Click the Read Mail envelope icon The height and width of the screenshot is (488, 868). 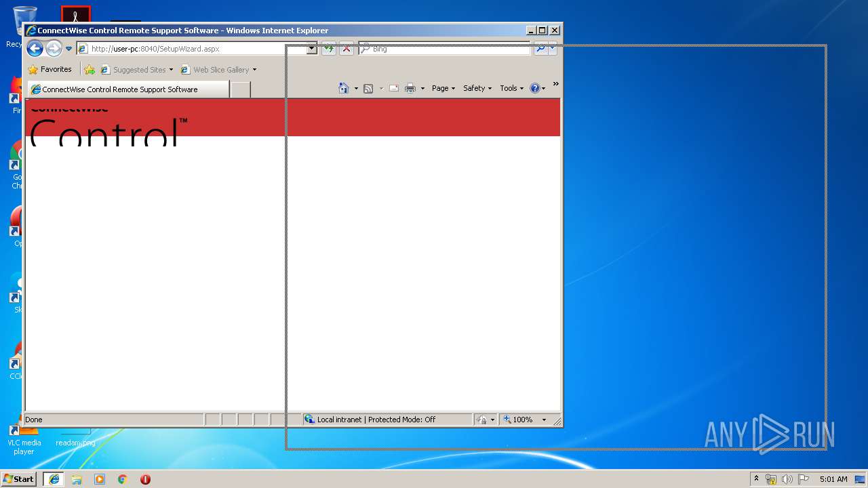coord(393,88)
